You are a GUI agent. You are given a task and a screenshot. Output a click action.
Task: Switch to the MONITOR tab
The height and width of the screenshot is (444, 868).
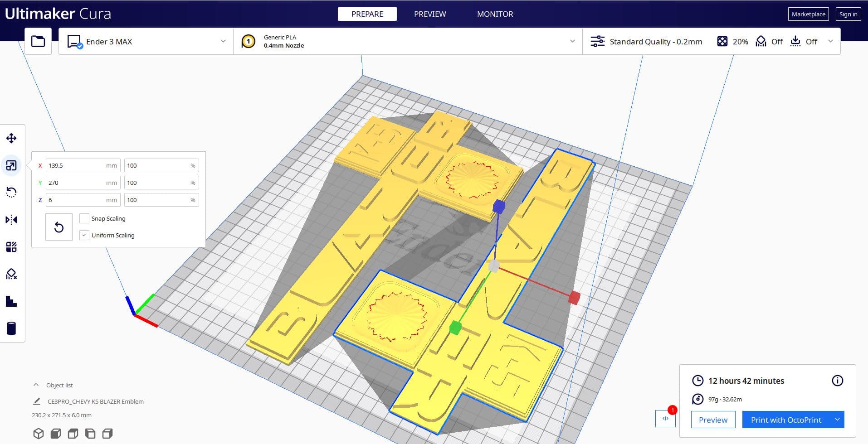coord(495,14)
